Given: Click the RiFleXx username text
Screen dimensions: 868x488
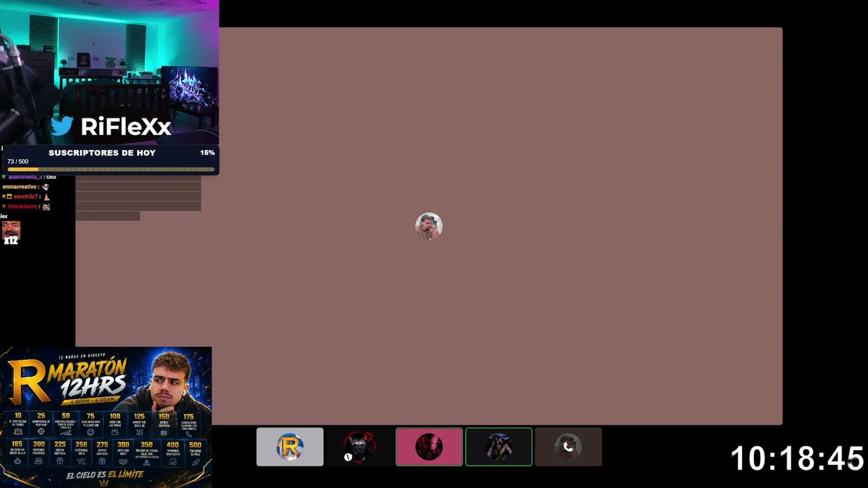Looking at the screenshot, I should pyautogui.click(x=125, y=126).
